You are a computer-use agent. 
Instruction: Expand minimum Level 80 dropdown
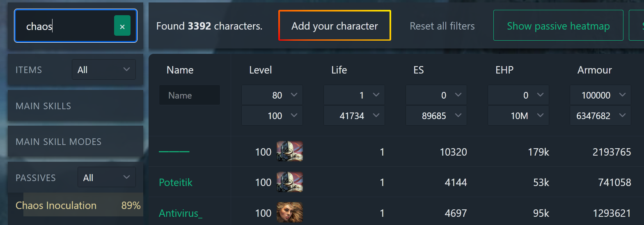point(272,95)
